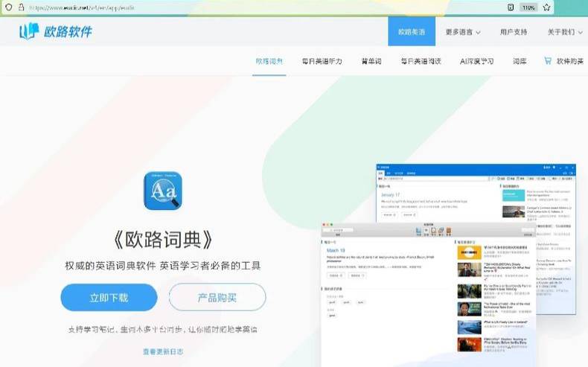Open the 查看更新日志 link
The height and width of the screenshot is (367, 588).
point(163,351)
